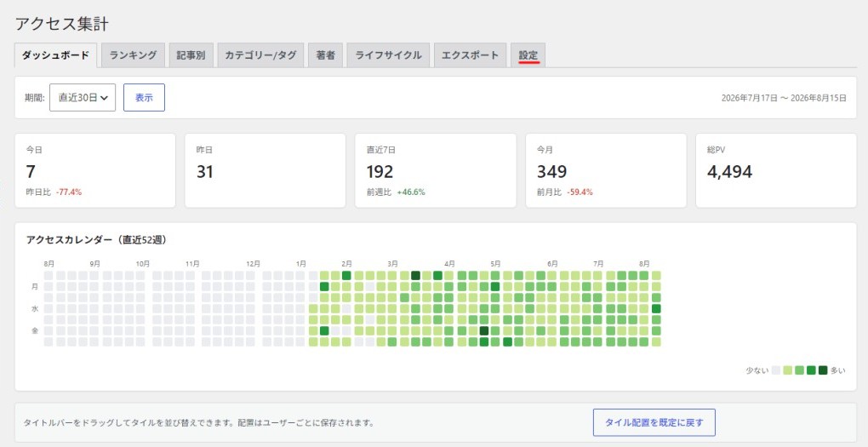
Task: Click the アクセス集計 page heading
Action: (61, 24)
